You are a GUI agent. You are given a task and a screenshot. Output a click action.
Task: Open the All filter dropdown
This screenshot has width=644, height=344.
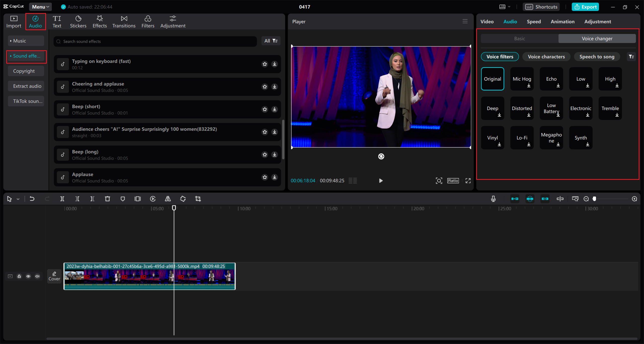click(271, 41)
